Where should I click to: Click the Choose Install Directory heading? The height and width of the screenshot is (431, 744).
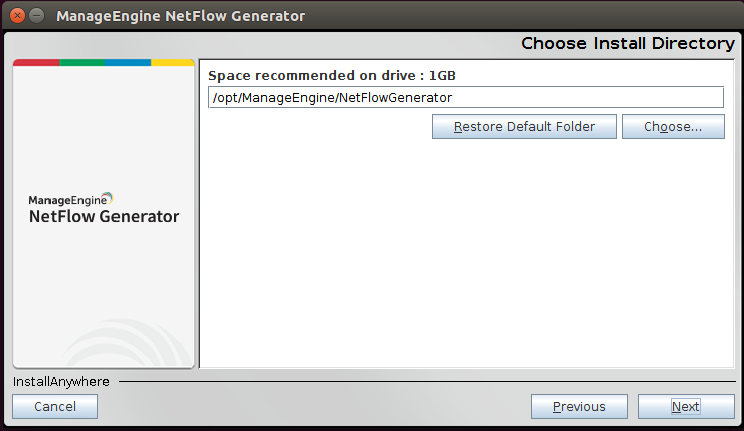click(627, 43)
